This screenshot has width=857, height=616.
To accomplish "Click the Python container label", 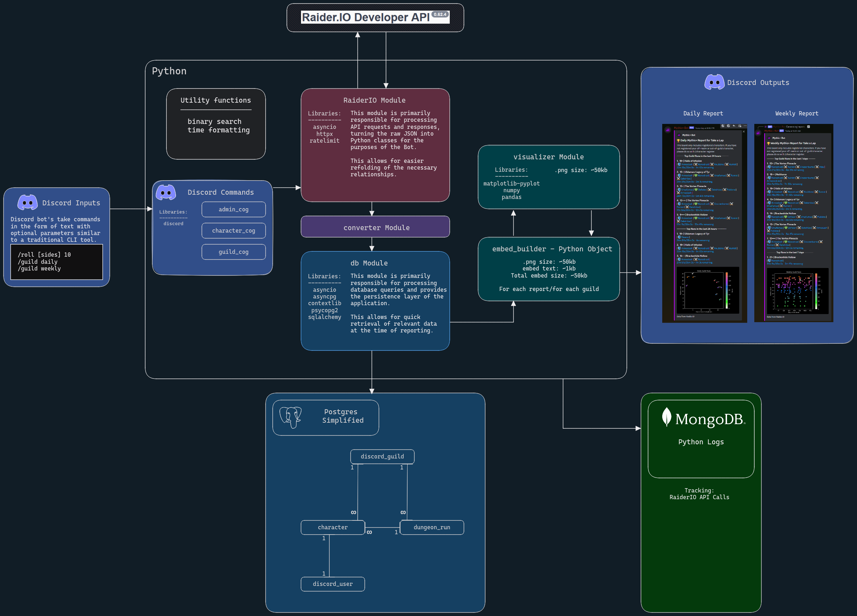I will [x=169, y=71].
